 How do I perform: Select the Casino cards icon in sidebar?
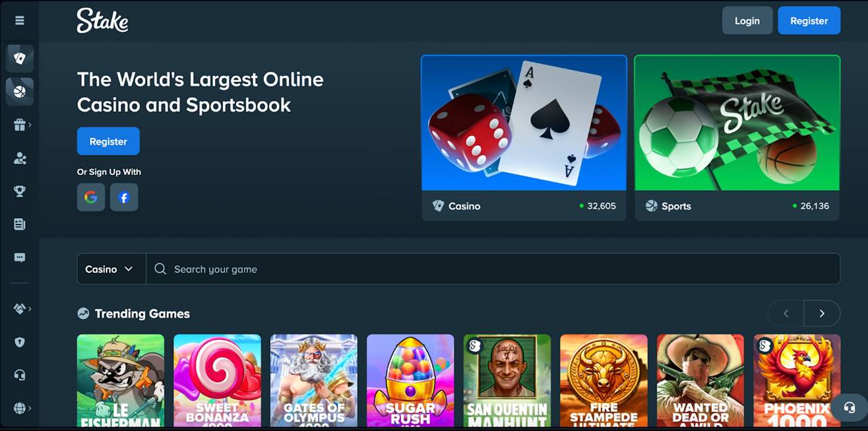coord(20,58)
